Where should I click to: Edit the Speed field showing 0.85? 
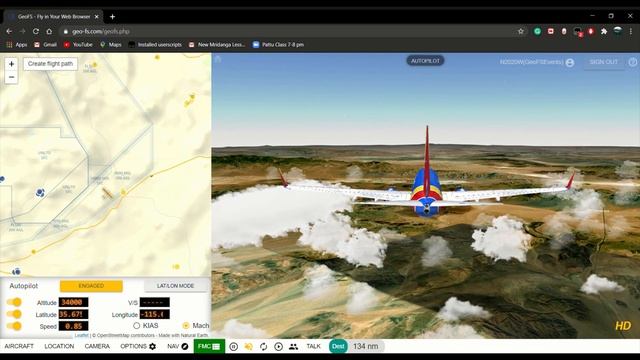(73, 326)
